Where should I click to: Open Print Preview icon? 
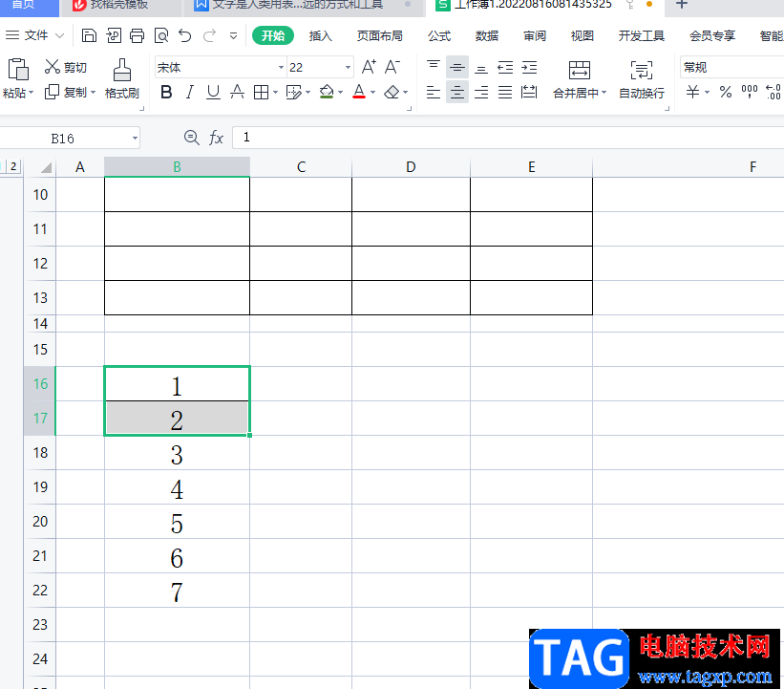161,35
